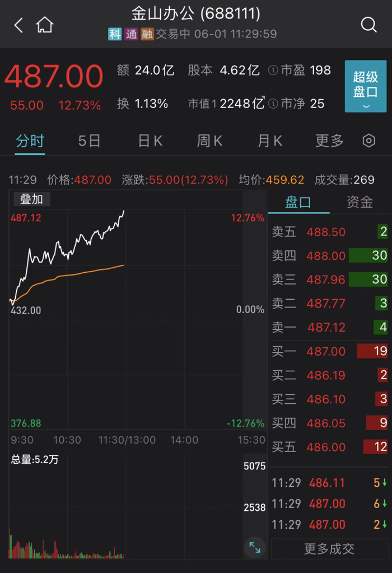
Task: Open the 更多 chart period menu
Action: pyautogui.click(x=329, y=141)
